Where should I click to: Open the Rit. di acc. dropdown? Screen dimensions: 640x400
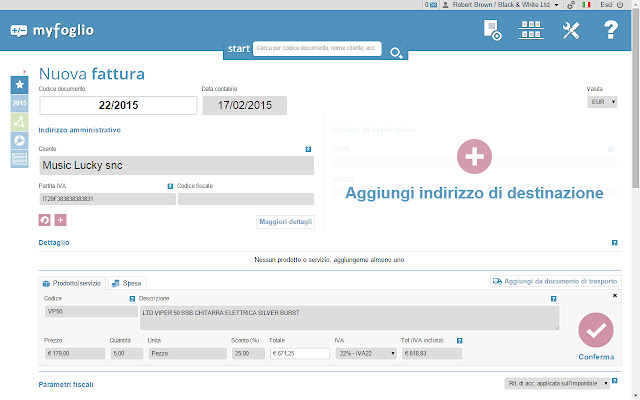(x=563, y=383)
